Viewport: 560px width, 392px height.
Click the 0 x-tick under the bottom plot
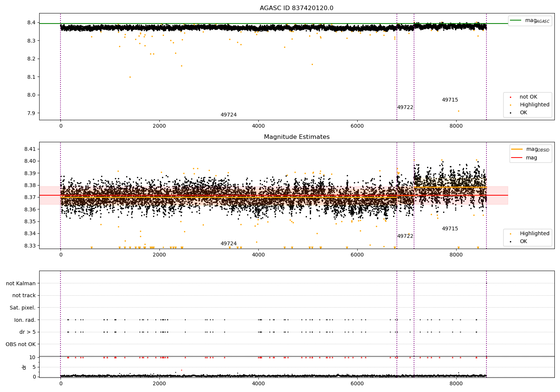(x=60, y=384)
